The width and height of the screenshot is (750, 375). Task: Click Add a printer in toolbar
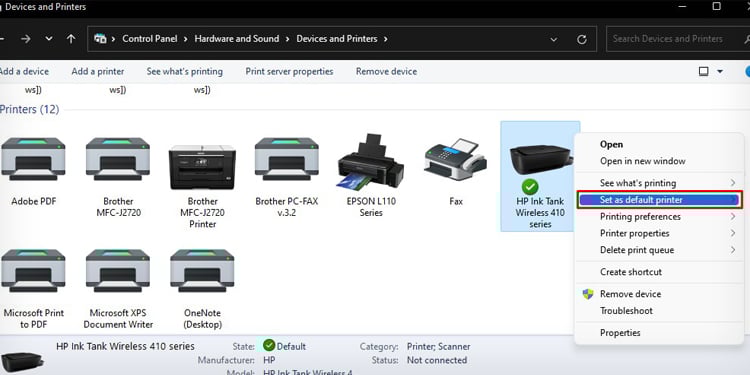coord(98,71)
